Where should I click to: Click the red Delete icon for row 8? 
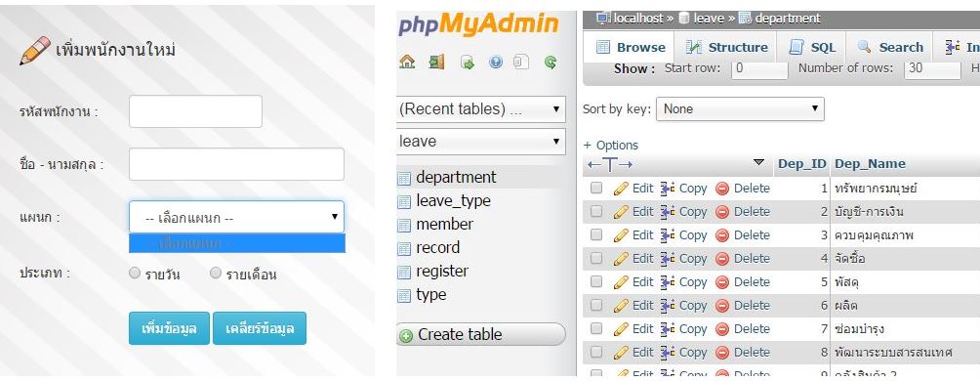click(x=722, y=353)
